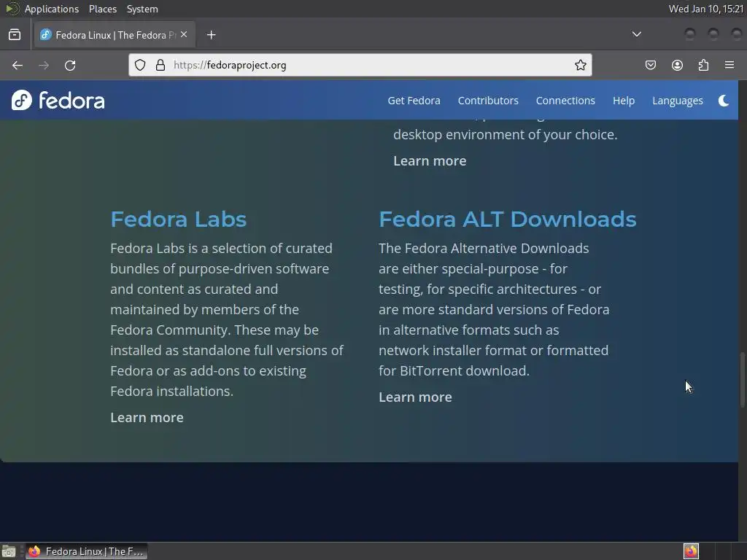Click the Fedora Labs heading
Image resolution: width=747 pixels, height=560 pixels.
178,219
